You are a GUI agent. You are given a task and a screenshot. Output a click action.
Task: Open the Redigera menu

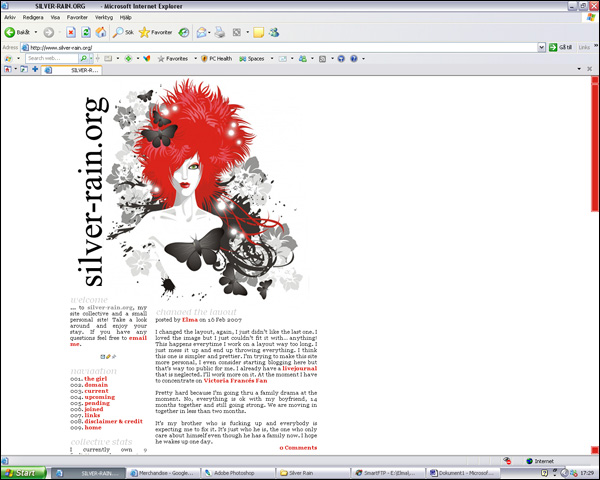point(33,17)
